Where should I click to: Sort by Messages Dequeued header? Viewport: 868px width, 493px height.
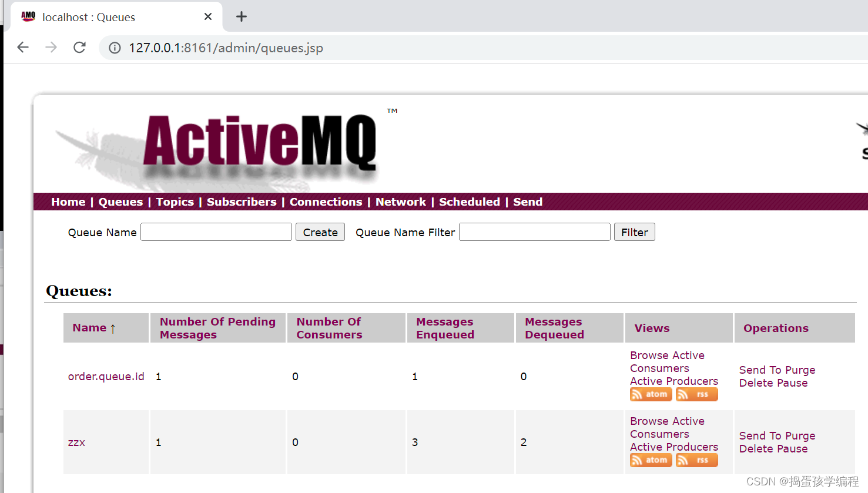coord(554,328)
